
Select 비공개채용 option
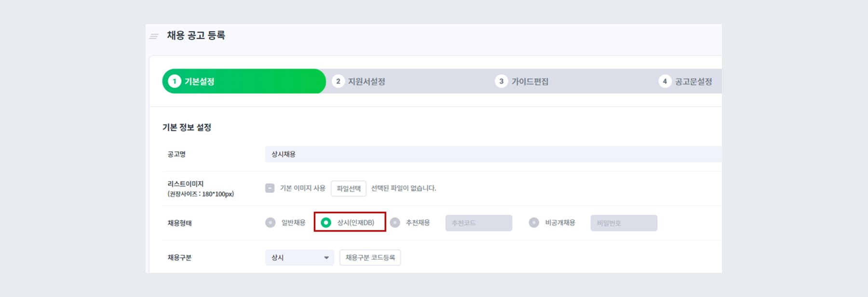point(534,223)
